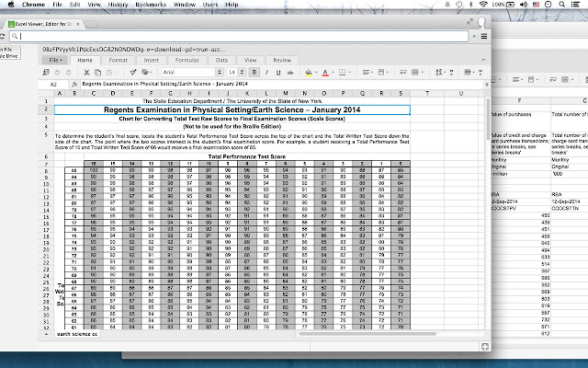Open the fill color dropdown arrow
The image size is (588, 368).
pos(316,72)
